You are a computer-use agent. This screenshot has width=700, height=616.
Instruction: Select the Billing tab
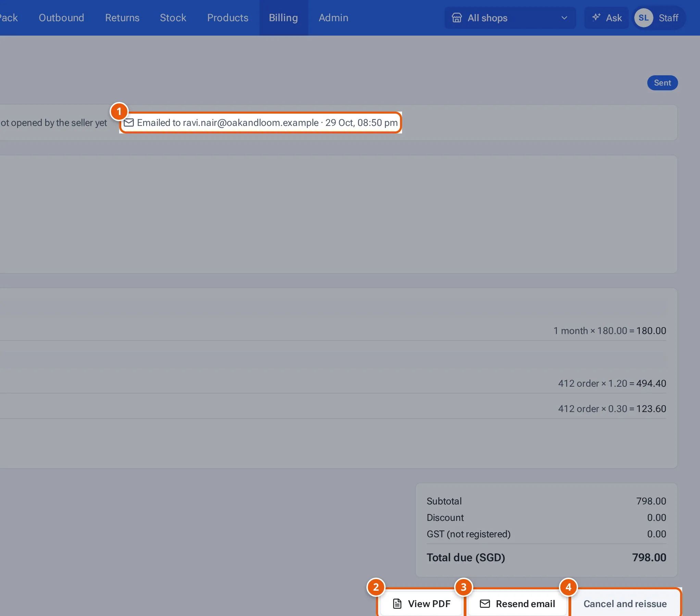tap(283, 18)
